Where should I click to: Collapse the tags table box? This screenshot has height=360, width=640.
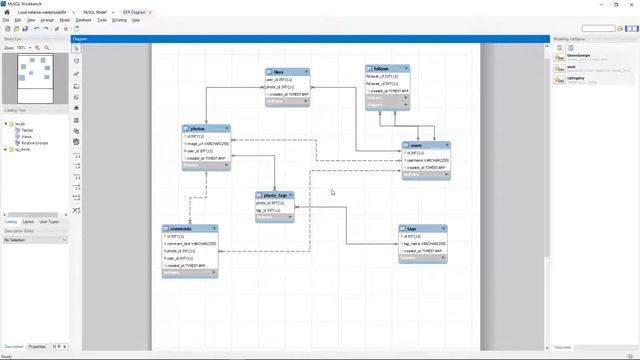coord(444,229)
